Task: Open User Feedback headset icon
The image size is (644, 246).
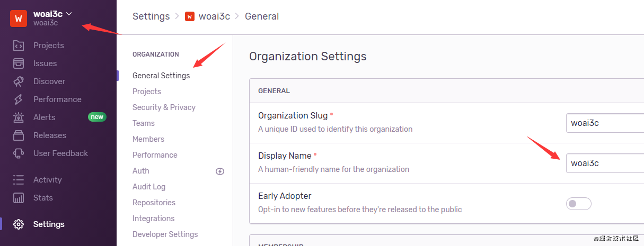Action: tap(19, 153)
